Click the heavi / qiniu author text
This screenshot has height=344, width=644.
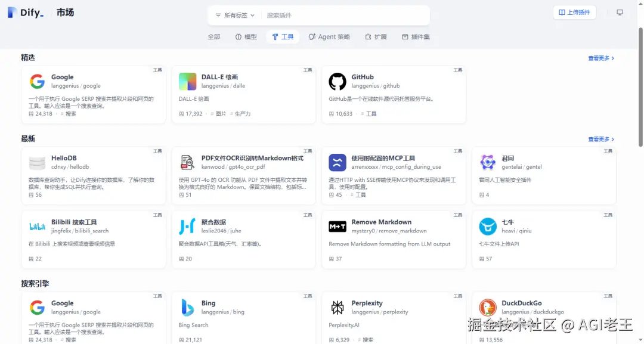[x=516, y=231]
